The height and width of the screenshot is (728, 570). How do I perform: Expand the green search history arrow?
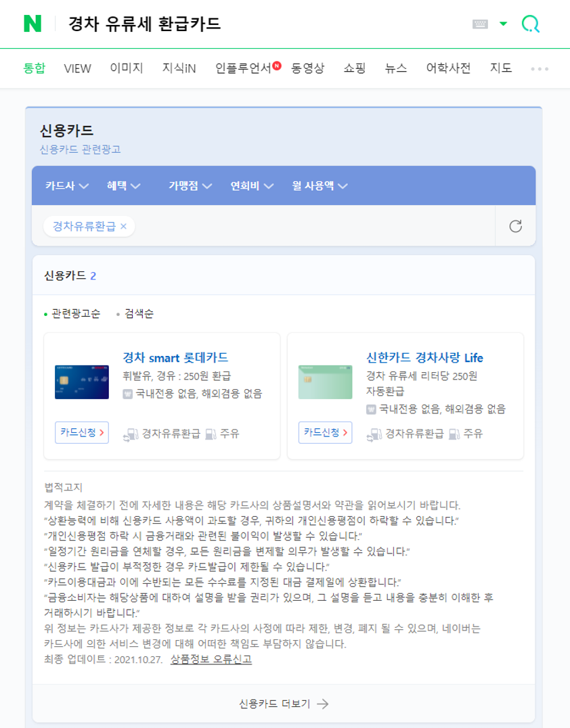pyautogui.click(x=503, y=23)
